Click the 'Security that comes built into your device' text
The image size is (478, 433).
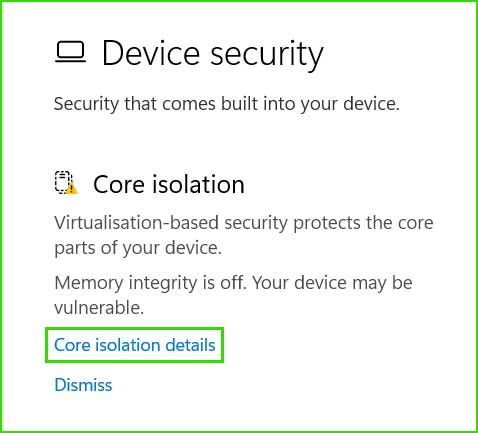227,104
